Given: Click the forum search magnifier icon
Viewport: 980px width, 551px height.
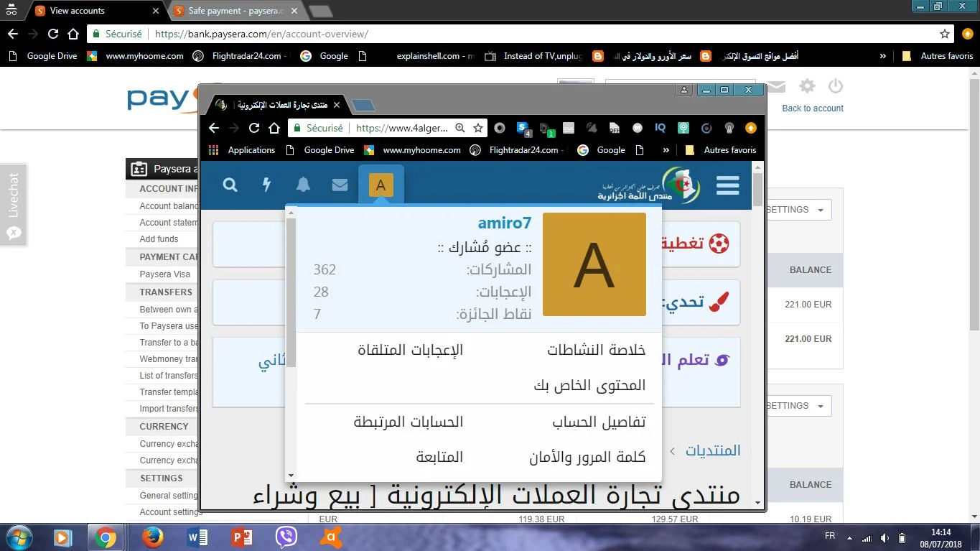Looking at the screenshot, I should pyautogui.click(x=230, y=185).
